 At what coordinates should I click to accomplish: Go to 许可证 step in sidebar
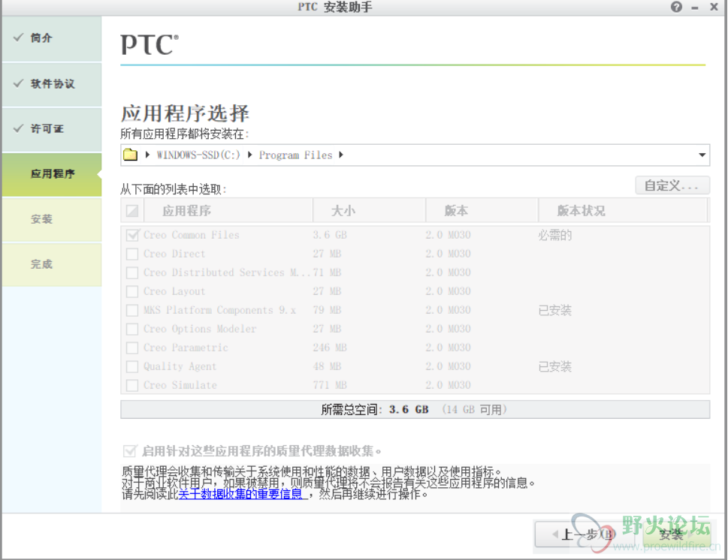pos(52,129)
